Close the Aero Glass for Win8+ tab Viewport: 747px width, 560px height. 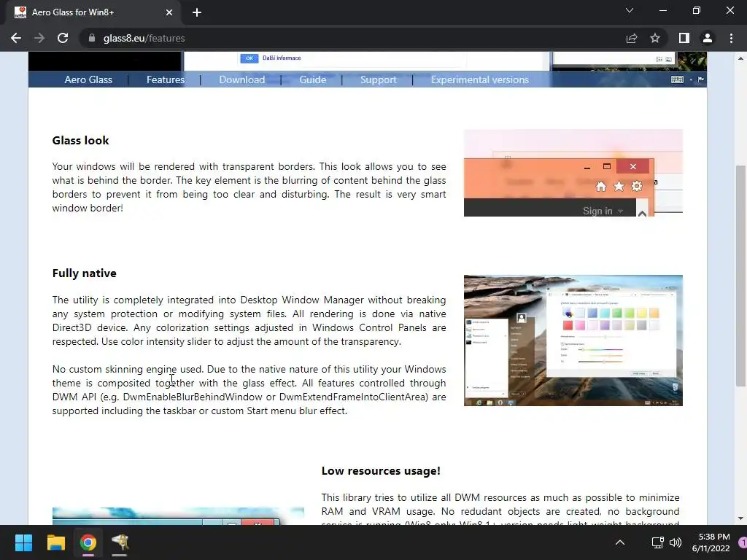(169, 12)
